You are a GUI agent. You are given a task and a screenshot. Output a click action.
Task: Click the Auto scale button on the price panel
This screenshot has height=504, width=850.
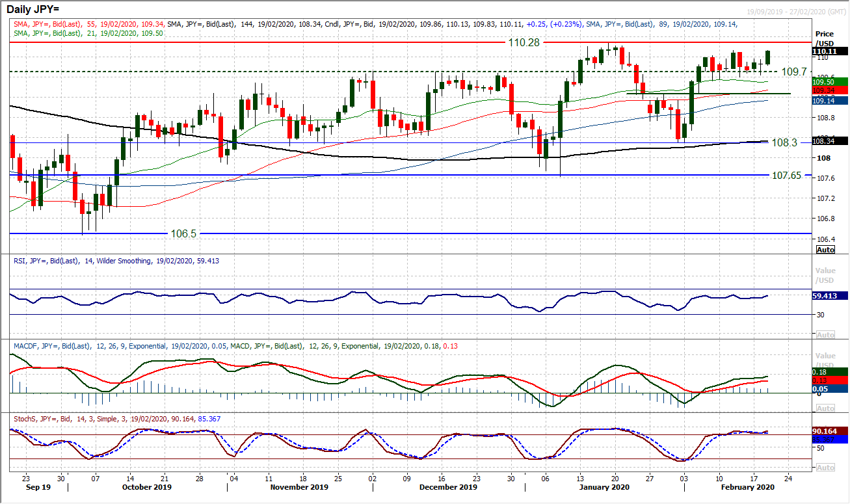click(x=825, y=250)
